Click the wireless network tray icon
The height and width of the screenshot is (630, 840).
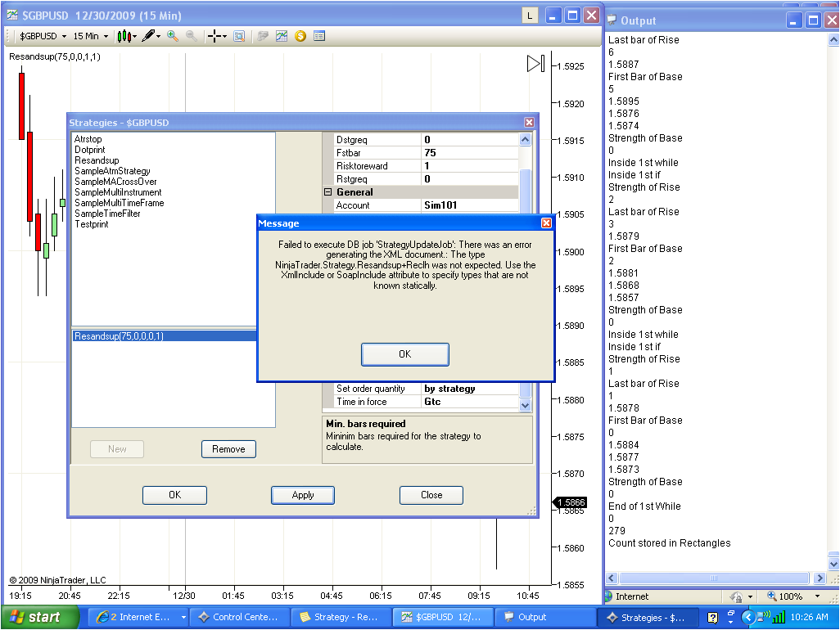(x=763, y=617)
